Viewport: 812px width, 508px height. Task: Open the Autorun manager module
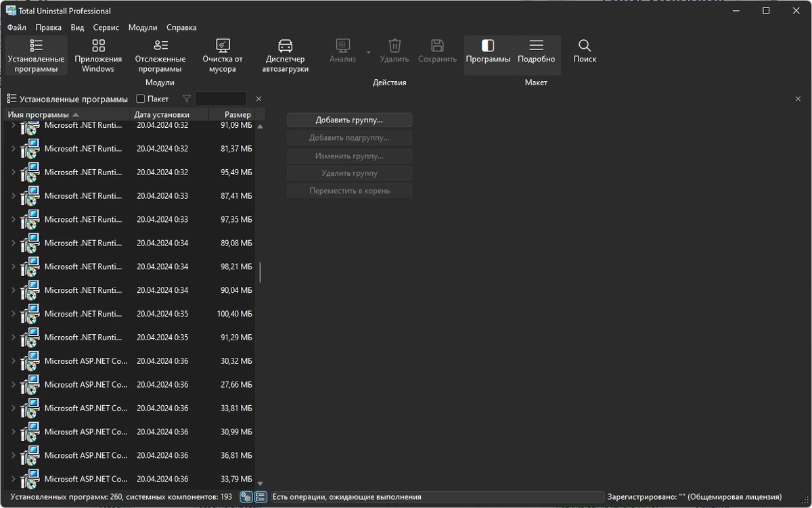coord(286,55)
